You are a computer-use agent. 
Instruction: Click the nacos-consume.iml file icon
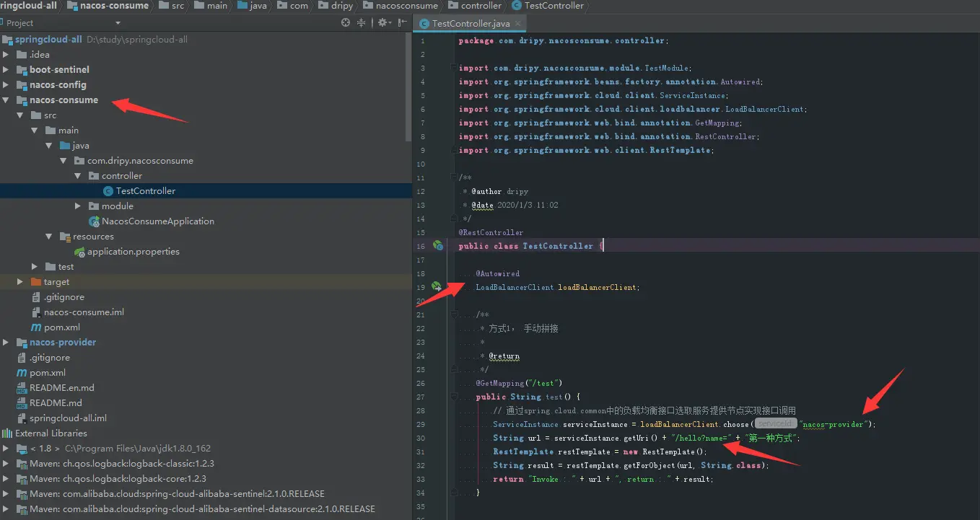click(36, 312)
